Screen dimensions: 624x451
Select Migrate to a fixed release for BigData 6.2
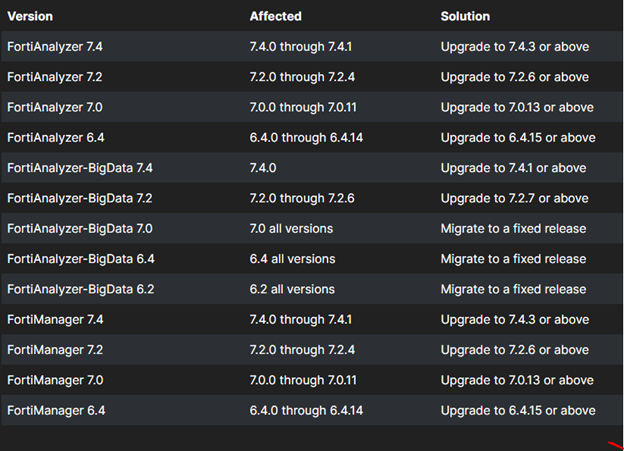pos(513,289)
